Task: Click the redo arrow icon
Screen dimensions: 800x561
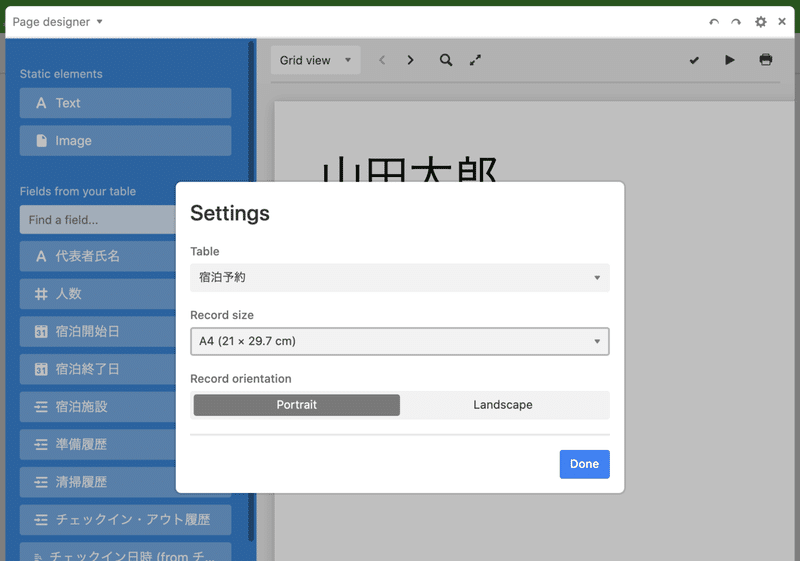Action: pos(736,22)
